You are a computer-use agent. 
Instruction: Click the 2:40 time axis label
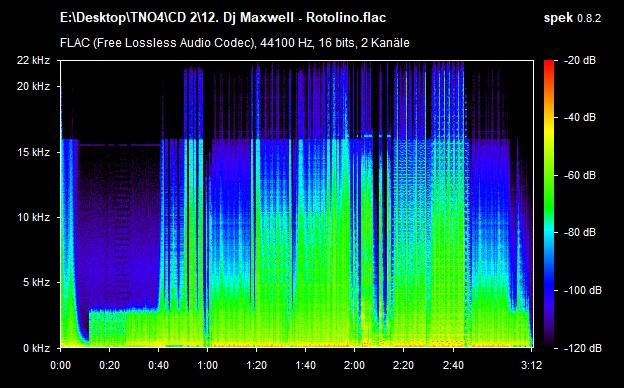(x=453, y=365)
